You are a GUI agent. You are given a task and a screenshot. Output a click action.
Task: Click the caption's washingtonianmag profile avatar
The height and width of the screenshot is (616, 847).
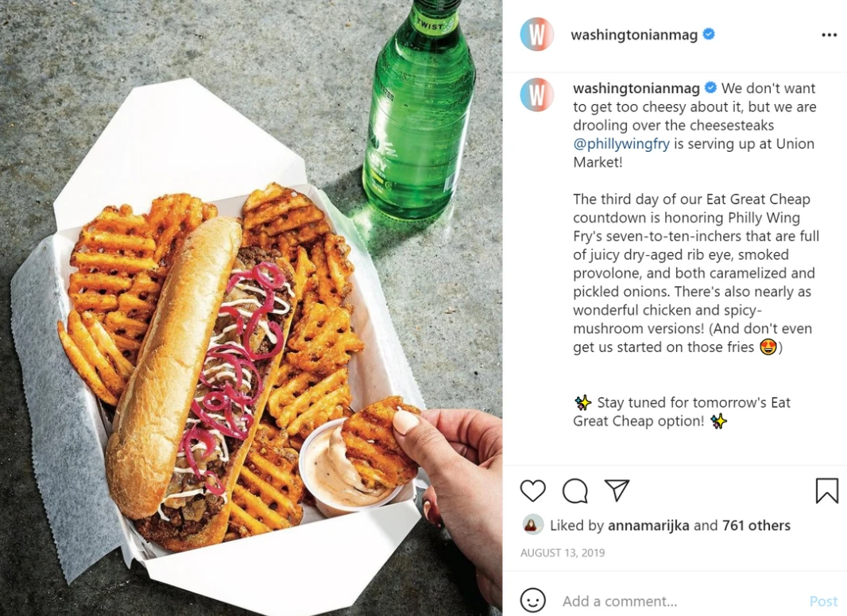[x=537, y=95]
